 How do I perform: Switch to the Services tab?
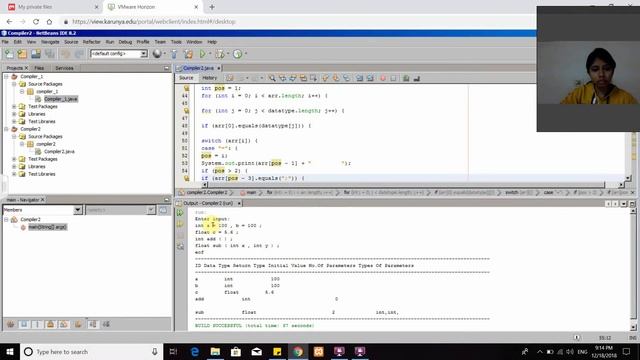[64, 68]
